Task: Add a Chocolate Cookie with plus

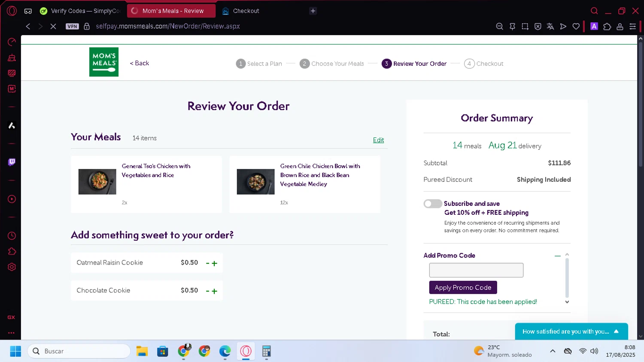Action: click(x=215, y=291)
